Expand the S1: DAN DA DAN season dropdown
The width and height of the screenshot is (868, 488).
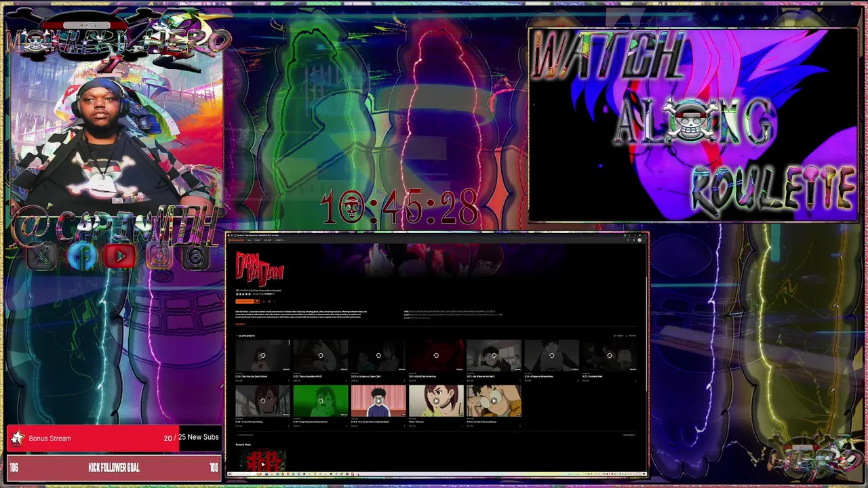pyautogui.click(x=245, y=335)
